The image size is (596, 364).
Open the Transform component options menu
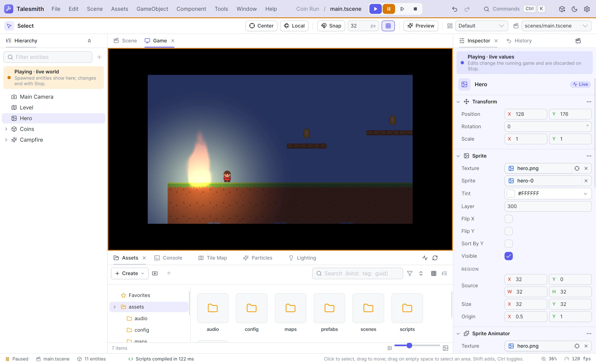(x=589, y=102)
